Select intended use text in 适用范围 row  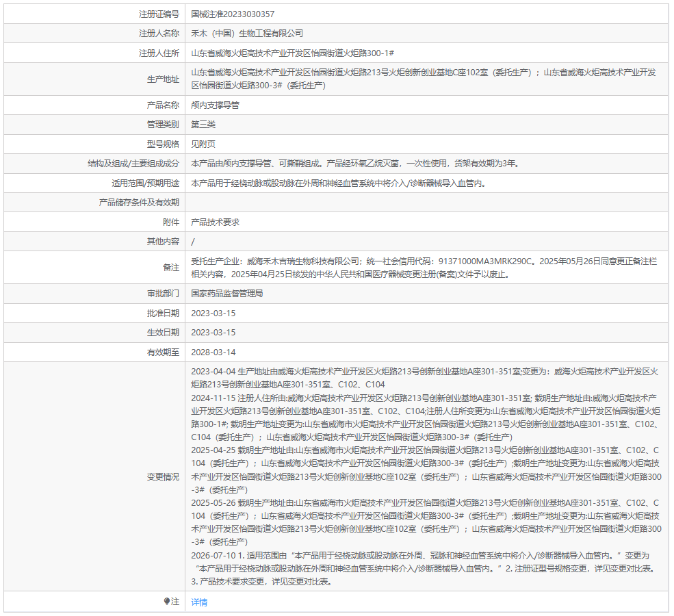click(339, 183)
